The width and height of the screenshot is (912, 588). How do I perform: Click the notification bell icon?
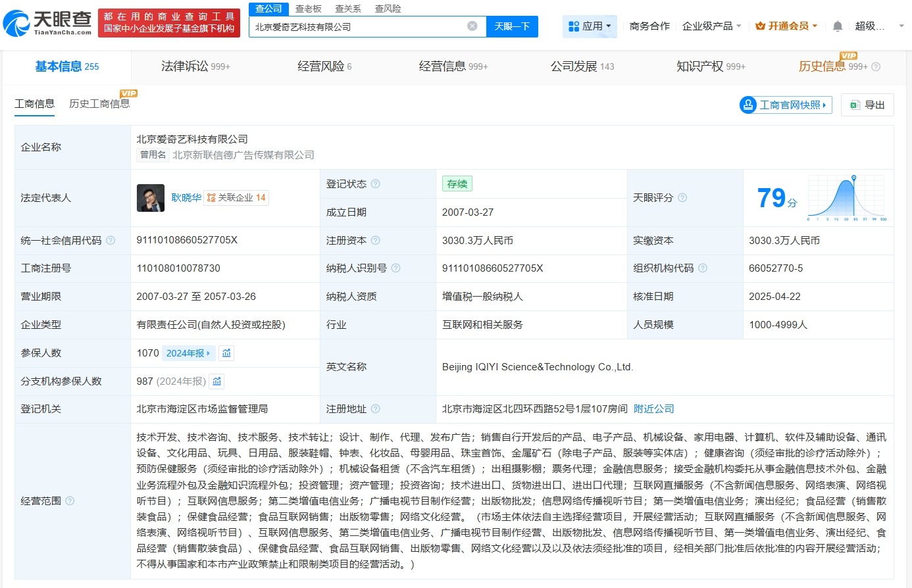click(x=836, y=26)
